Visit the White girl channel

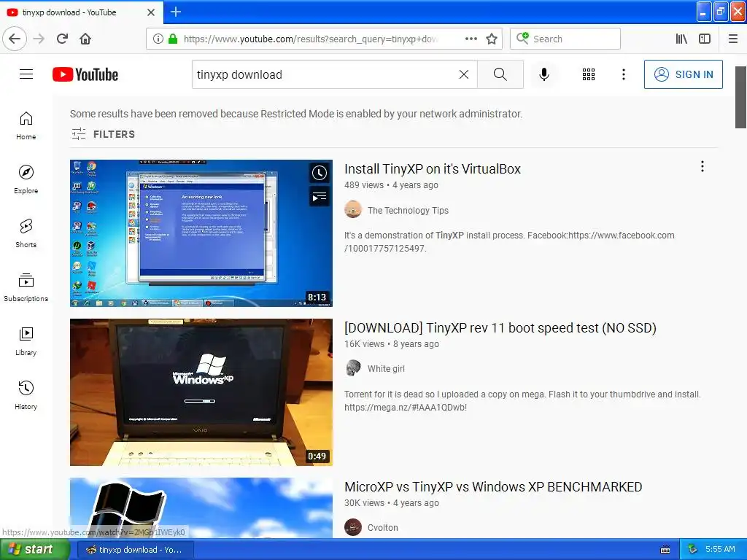click(386, 368)
